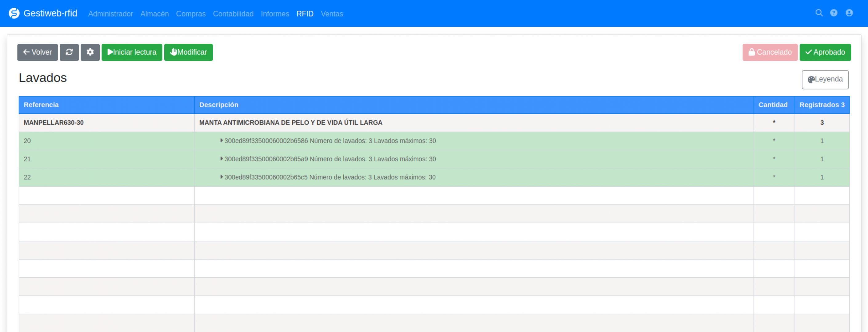Screen dimensions: 868x332
Task: Click the Cantidad column header
Action: (774, 105)
